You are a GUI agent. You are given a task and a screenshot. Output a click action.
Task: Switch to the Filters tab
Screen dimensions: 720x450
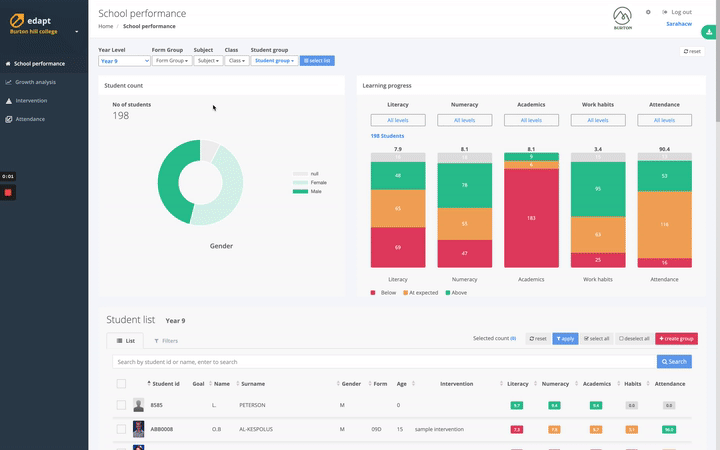[x=165, y=341]
